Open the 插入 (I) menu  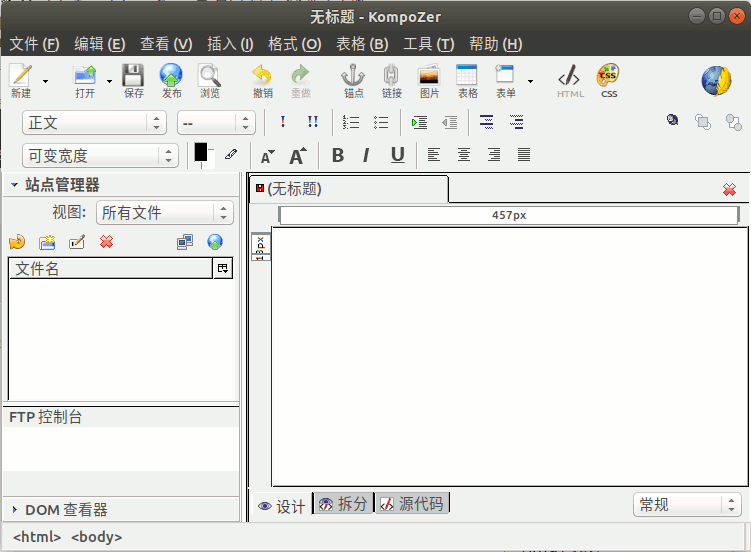tap(230, 44)
